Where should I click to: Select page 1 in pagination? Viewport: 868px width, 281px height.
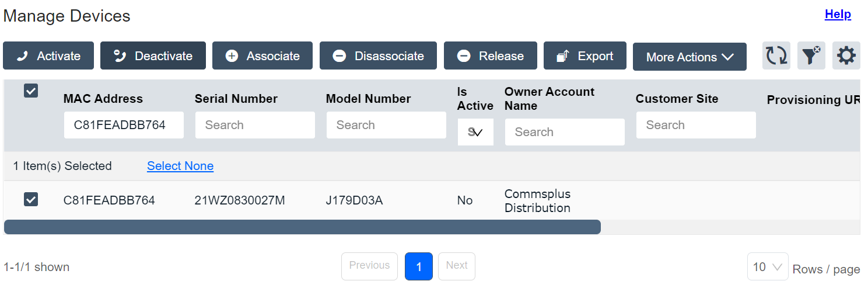[x=419, y=266]
